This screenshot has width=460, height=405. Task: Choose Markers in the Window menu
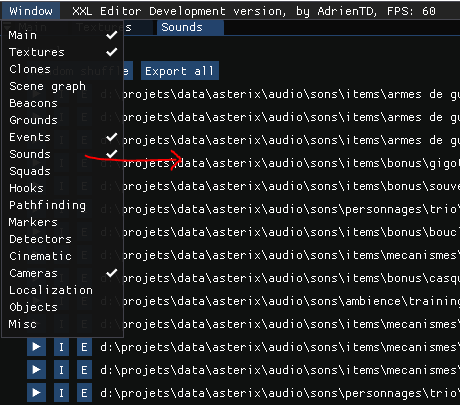tap(63, 222)
